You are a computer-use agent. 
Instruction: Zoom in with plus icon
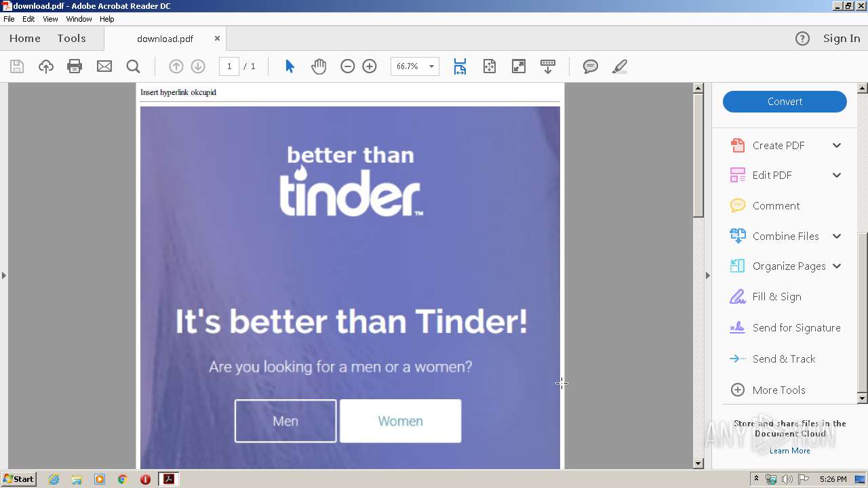pyautogui.click(x=370, y=66)
